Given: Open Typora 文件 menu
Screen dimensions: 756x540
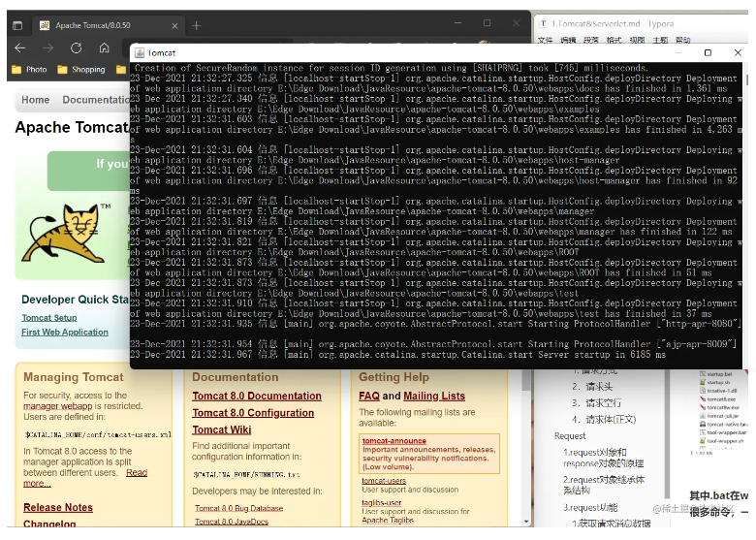Looking at the screenshot, I should click(545, 40).
